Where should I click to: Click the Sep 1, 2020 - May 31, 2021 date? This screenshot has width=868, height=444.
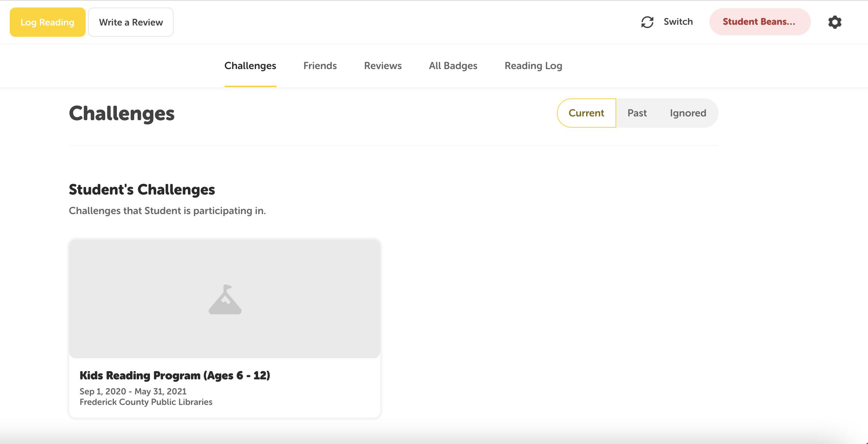133,391
